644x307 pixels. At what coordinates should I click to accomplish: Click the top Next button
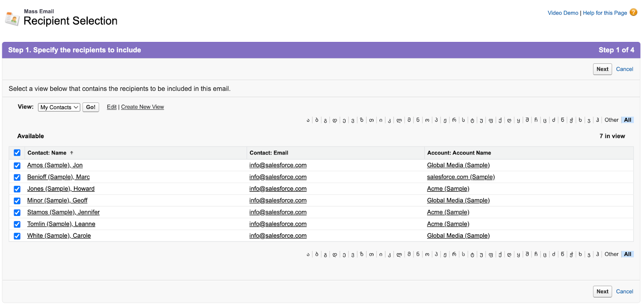602,69
